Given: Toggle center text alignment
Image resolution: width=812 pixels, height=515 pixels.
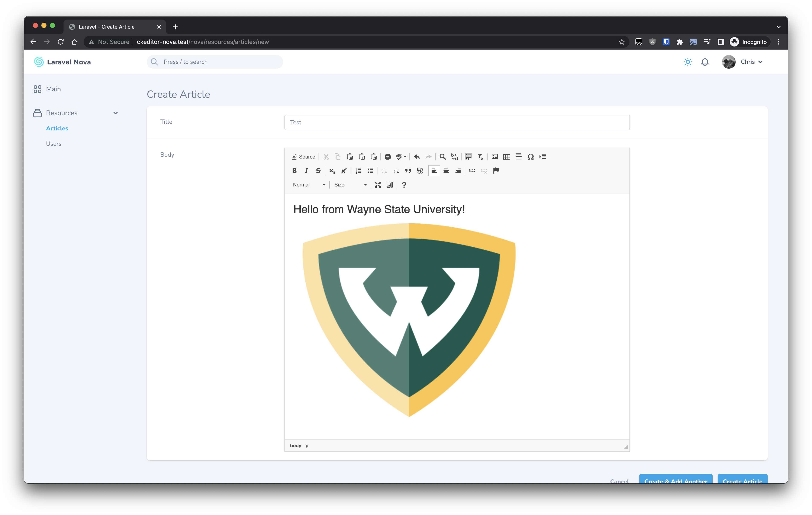Looking at the screenshot, I should pyautogui.click(x=446, y=171).
